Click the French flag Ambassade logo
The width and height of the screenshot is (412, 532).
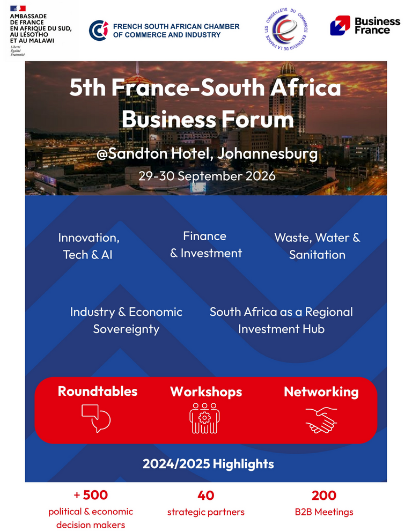coord(18,9)
